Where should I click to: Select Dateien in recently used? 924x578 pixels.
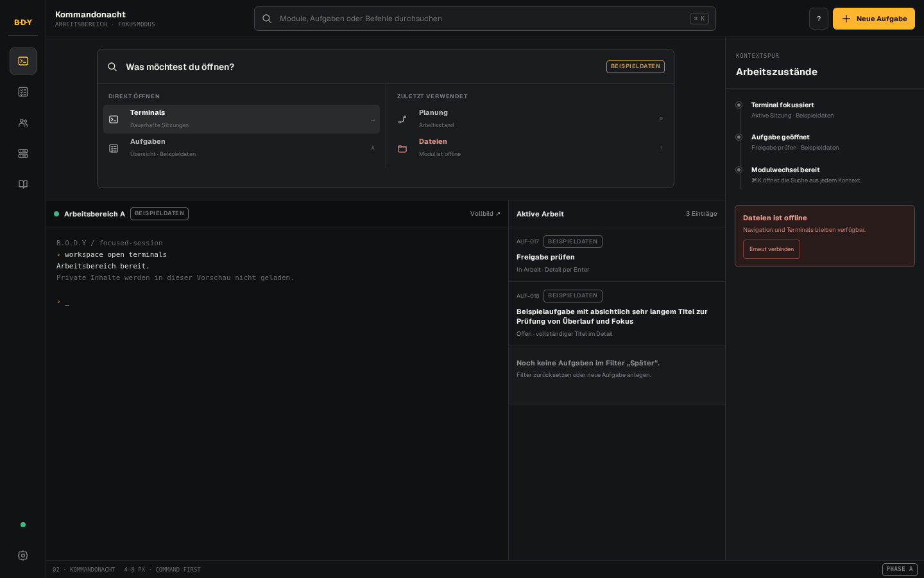530,148
